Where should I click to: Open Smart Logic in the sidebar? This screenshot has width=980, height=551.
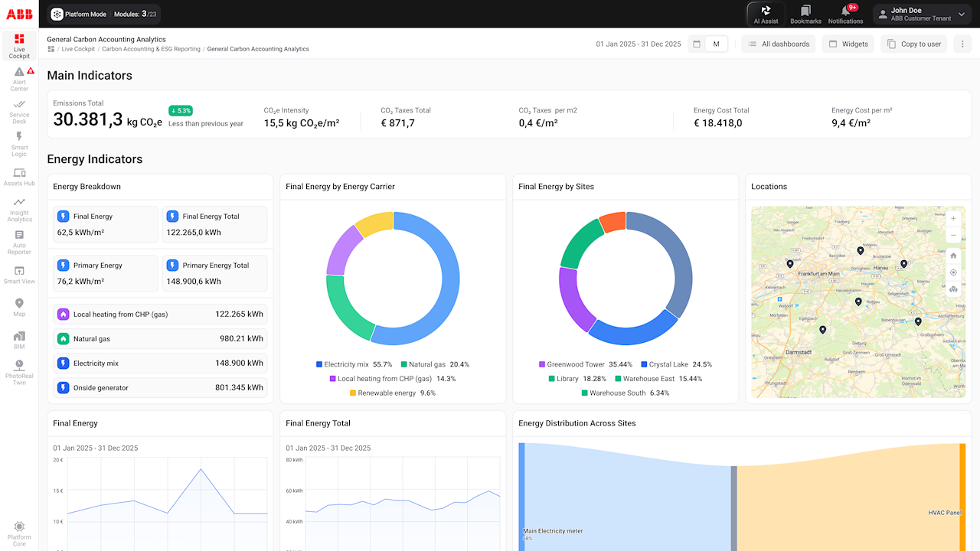pos(19,145)
